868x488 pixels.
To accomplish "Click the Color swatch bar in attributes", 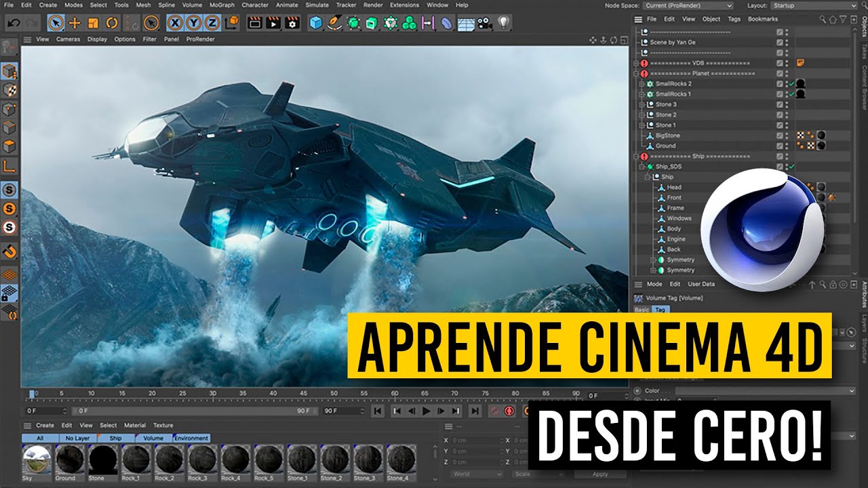I will (765, 391).
